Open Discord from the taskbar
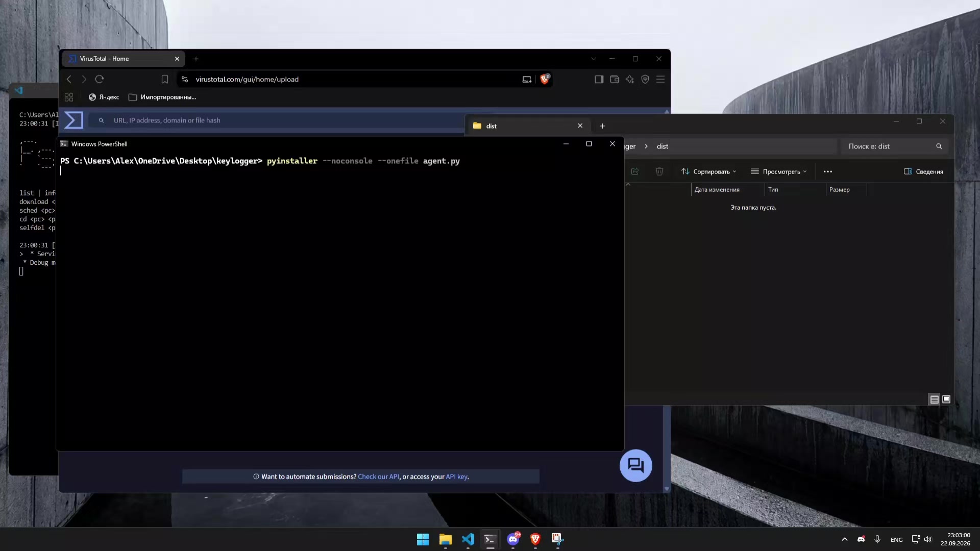The image size is (980, 551). click(513, 539)
